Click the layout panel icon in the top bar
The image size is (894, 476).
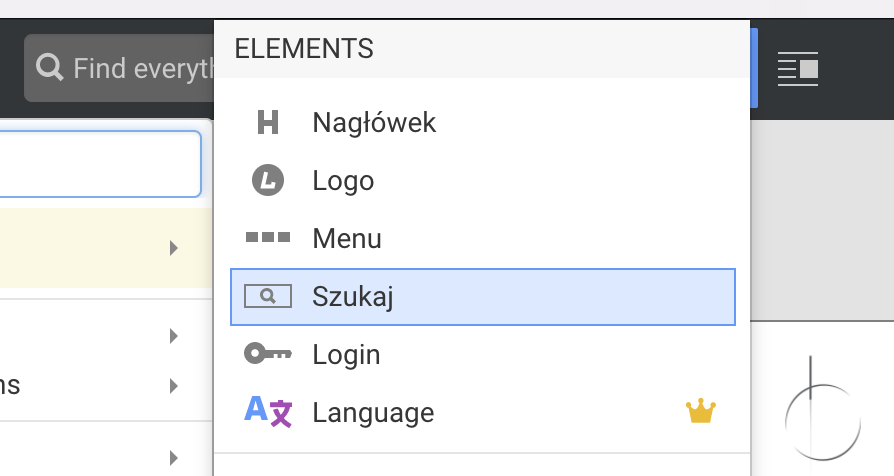[798, 68]
